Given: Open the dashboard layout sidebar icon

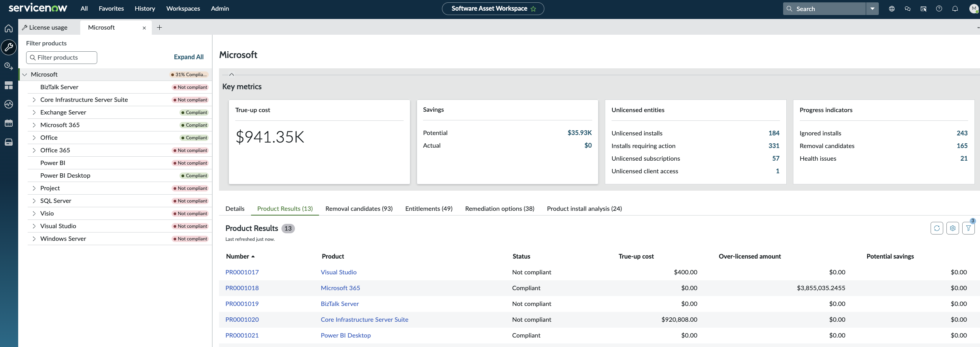Looking at the screenshot, I should pos(9,85).
